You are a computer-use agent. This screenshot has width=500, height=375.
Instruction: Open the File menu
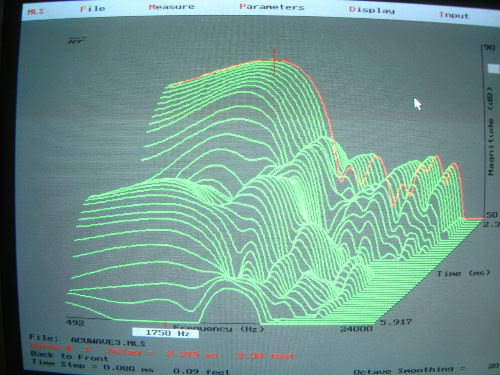click(92, 9)
